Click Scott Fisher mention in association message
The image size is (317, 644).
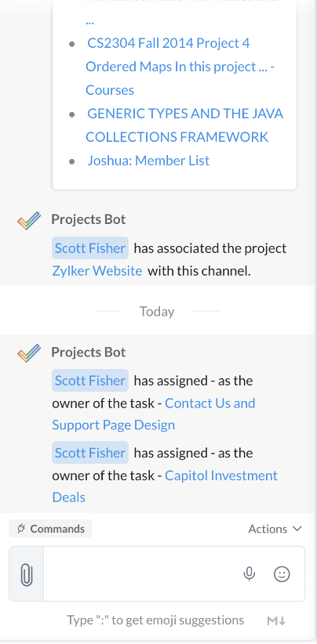click(90, 248)
